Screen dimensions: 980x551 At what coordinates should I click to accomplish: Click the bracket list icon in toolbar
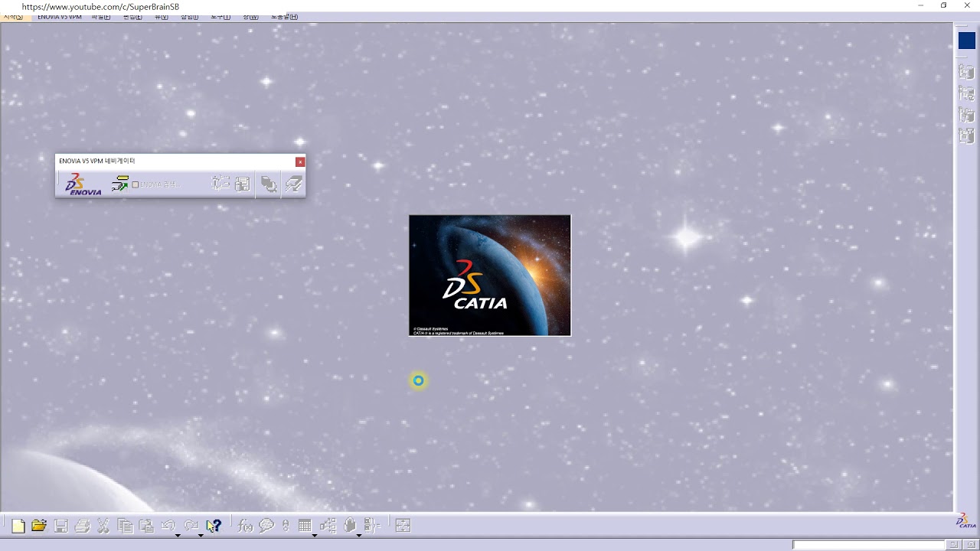click(372, 526)
